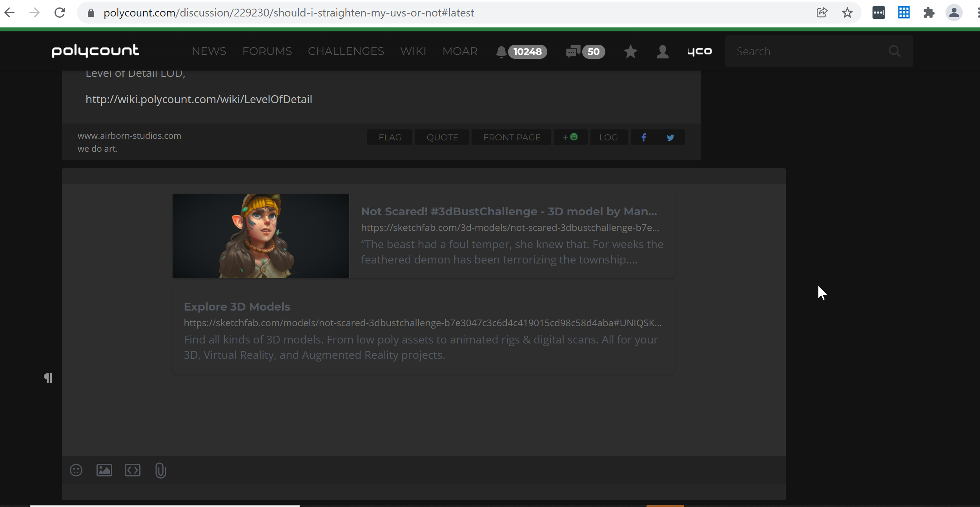Open the emoji picker in editor

point(76,470)
